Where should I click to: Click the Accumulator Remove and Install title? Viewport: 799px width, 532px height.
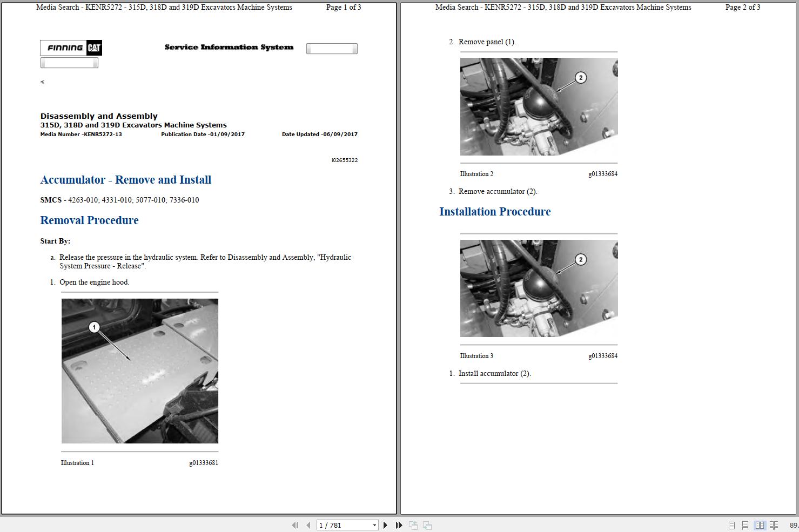(125, 180)
